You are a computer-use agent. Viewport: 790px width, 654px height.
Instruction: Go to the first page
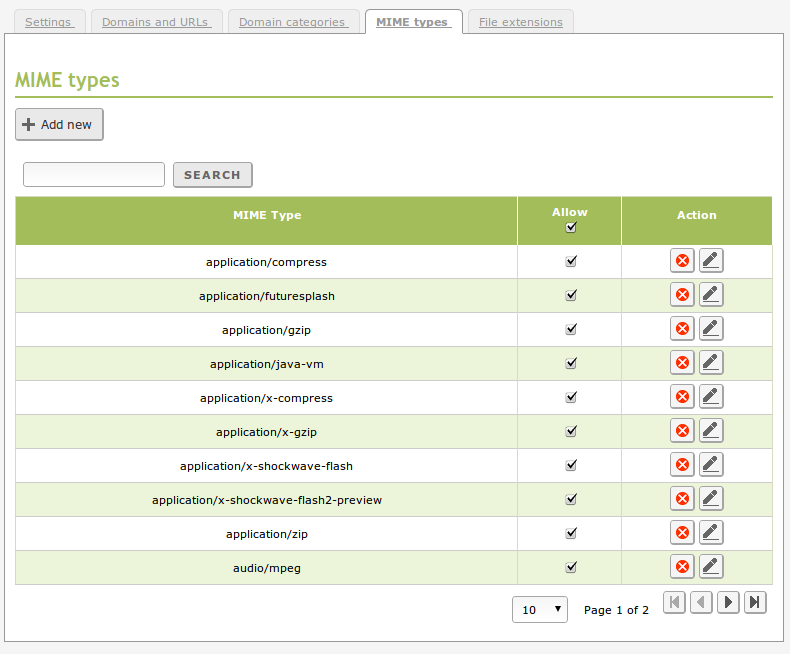pyautogui.click(x=674, y=602)
